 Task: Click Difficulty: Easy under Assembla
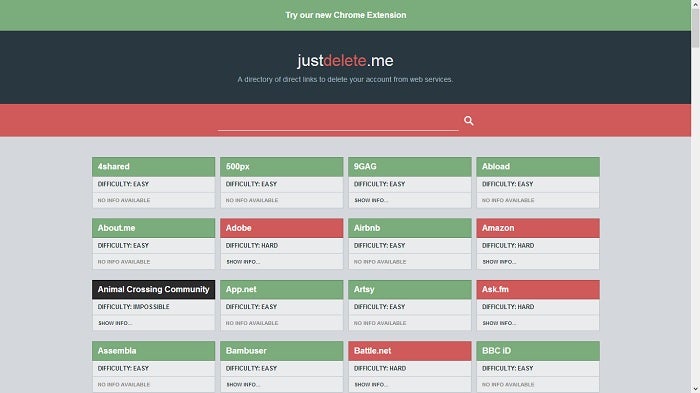coord(123,368)
